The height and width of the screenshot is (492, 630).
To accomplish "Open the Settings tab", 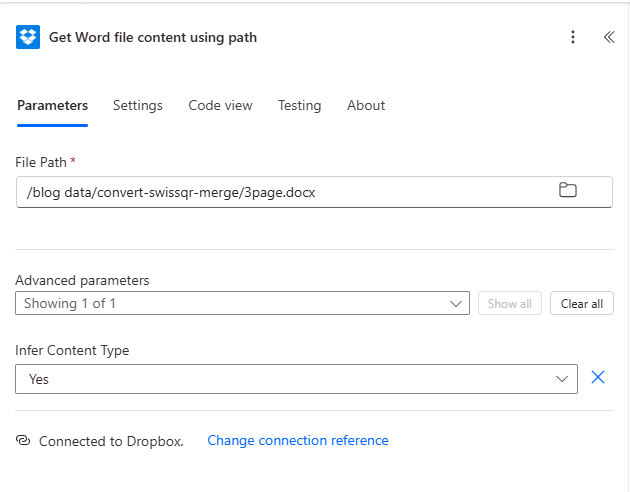I will coord(137,105).
